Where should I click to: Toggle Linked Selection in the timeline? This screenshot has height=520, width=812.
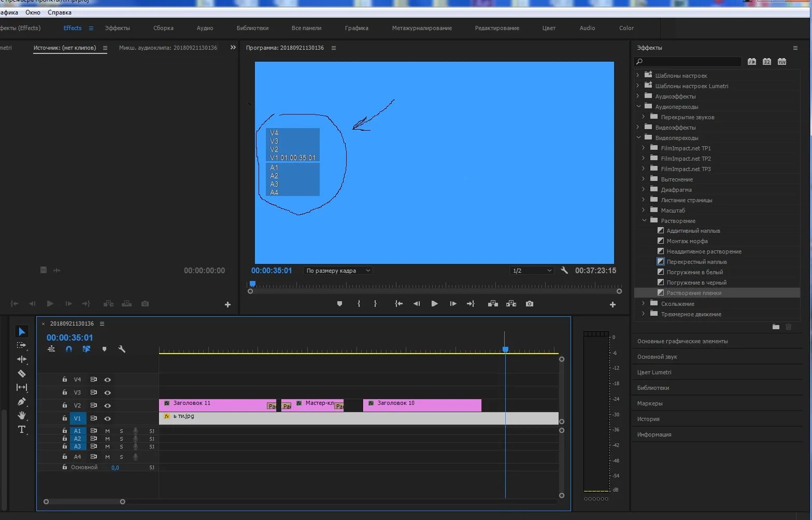[x=87, y=349]
